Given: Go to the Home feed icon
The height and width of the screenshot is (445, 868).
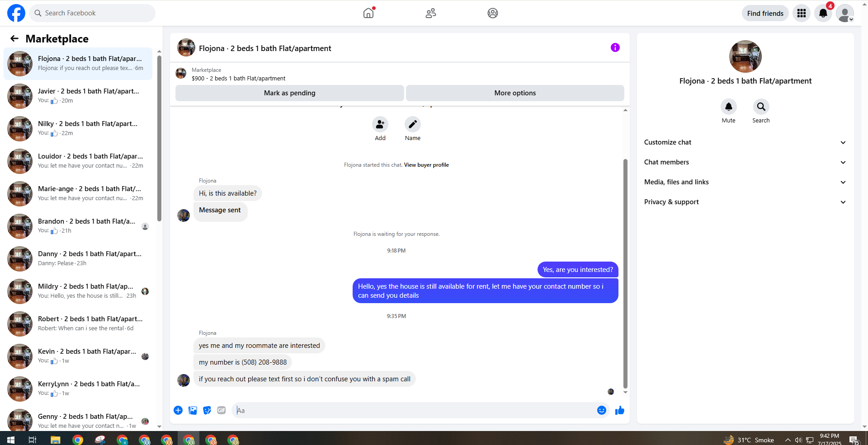Looking at the screenshot, I should [x=368, y=13].
